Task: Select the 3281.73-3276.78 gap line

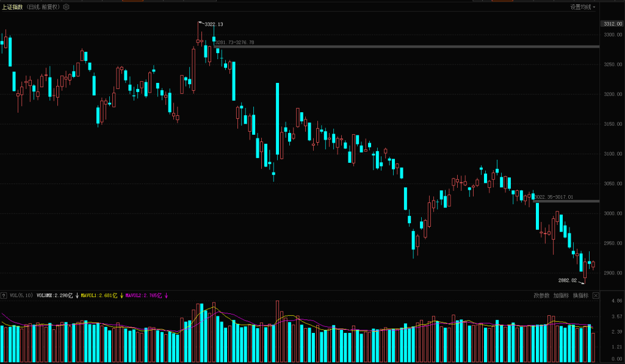Action: 403,46
